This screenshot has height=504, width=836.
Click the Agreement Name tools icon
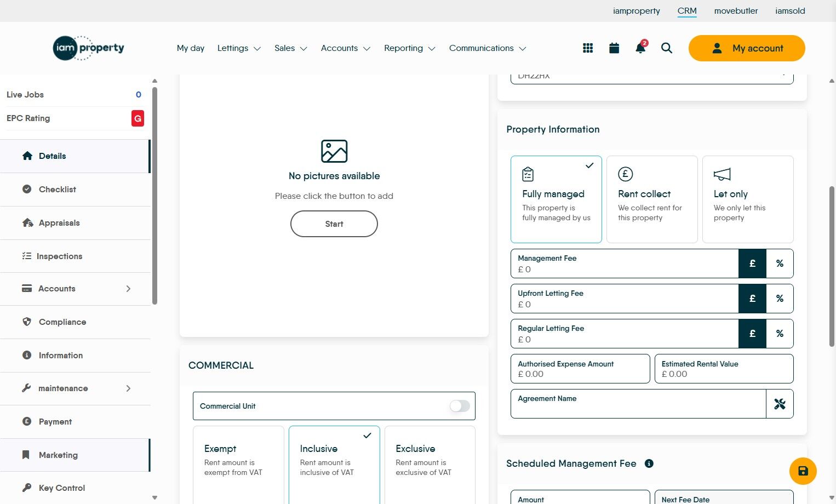pos(780,404)
